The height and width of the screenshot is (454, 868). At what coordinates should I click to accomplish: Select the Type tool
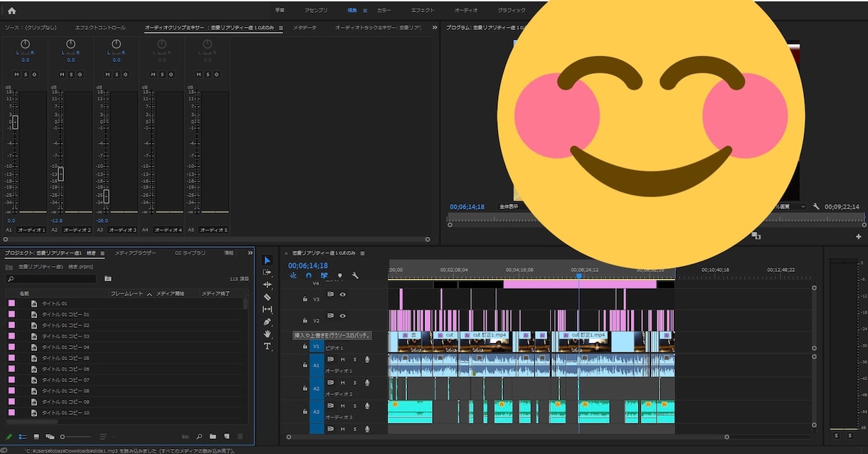coord(268,347)
